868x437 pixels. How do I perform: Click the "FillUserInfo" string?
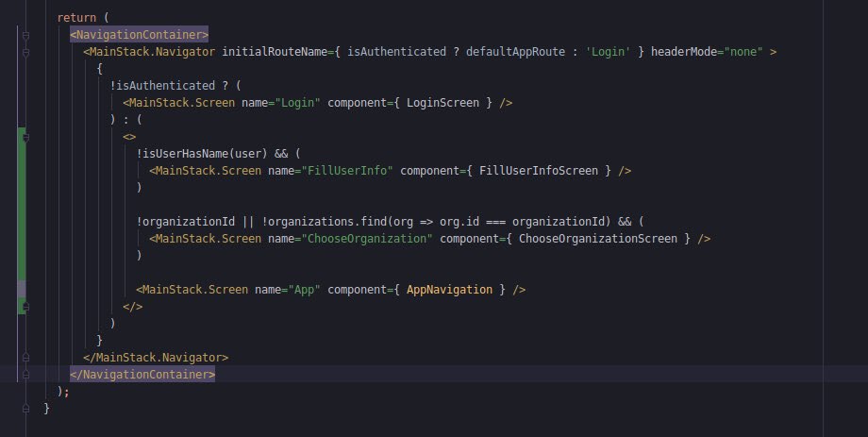347,171
